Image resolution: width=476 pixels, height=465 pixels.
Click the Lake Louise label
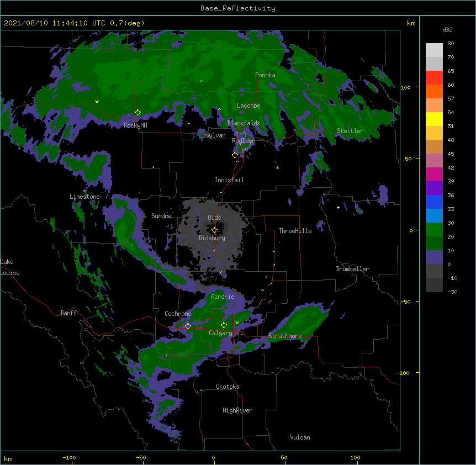click(x=10, y=267)
